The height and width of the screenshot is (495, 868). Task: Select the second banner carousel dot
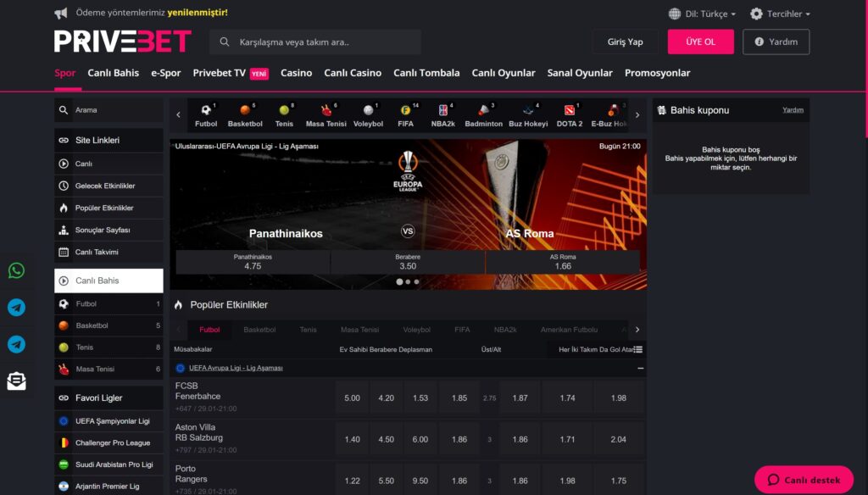coord(408,282)
